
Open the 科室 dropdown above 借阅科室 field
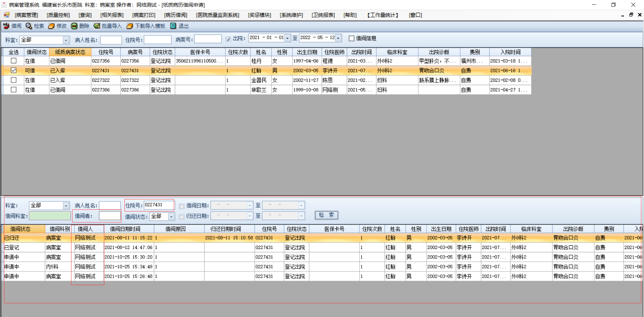(66, 205)
